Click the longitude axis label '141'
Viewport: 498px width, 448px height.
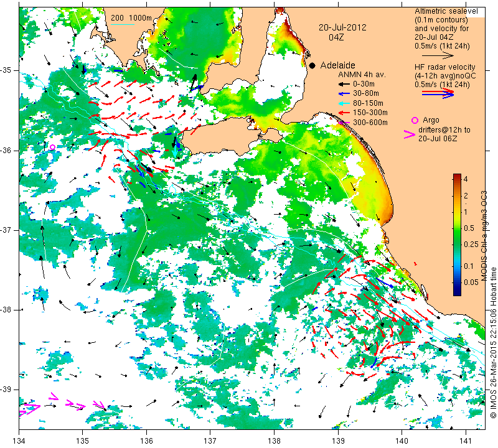click(x=466, y=441)
